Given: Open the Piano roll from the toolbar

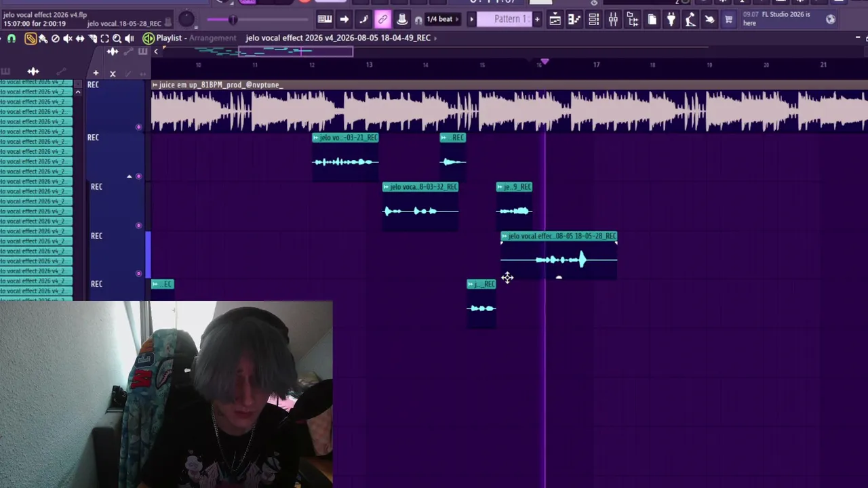Looking at the screenshot, I should (x=325, y=19).
